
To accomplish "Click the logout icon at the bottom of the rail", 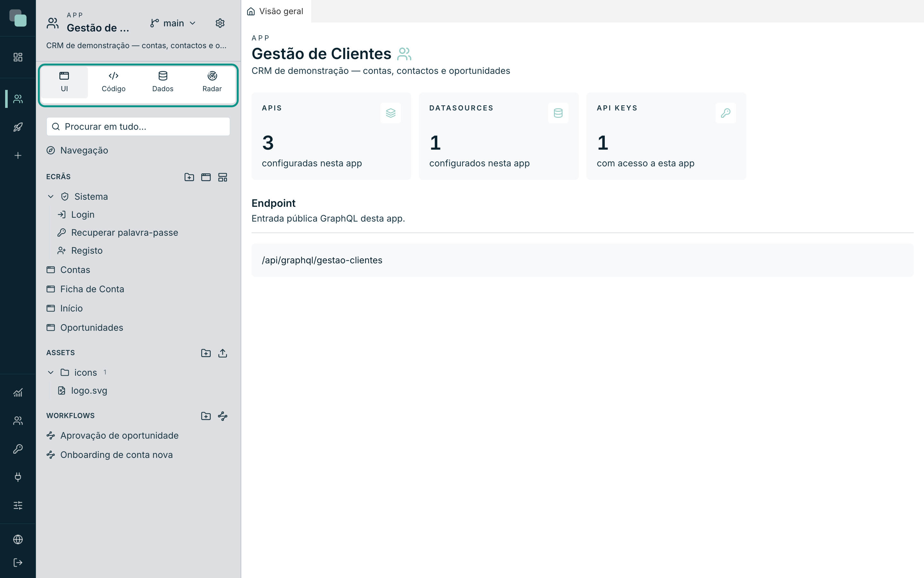I will click(x=18, y=563).
